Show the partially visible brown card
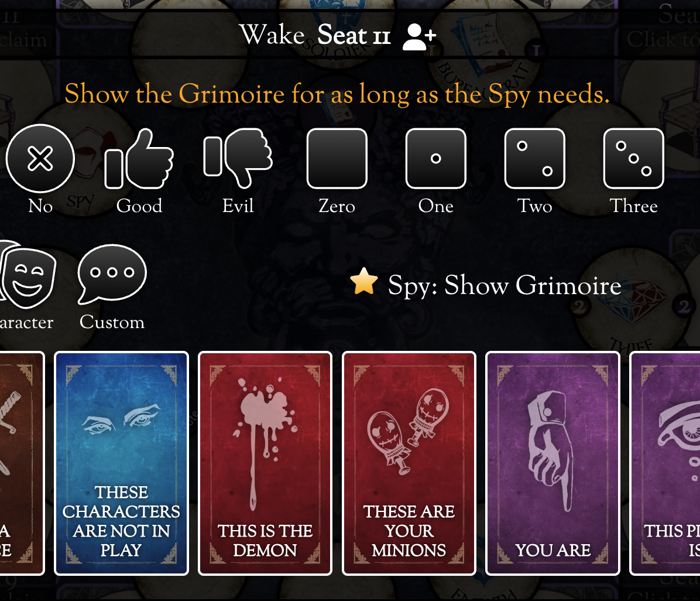This screenshot has width=700, height=601. click(22, 463)
